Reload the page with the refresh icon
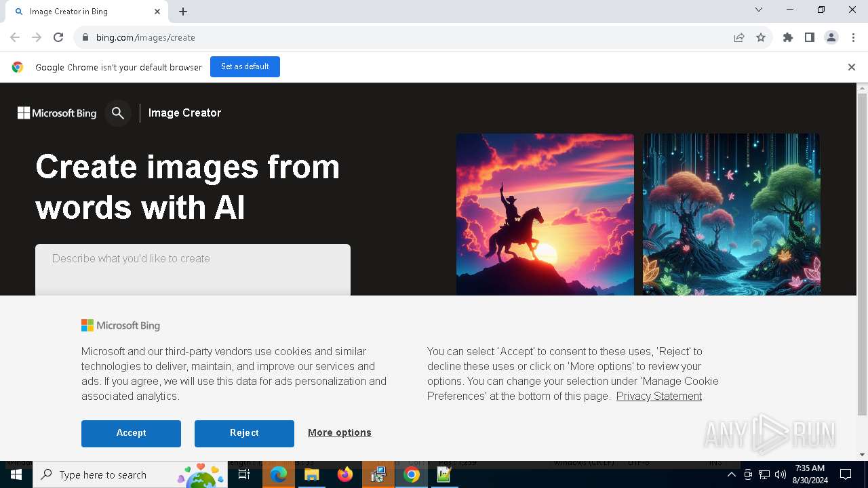The image size is (868, 488). click(x=58, y=37)
